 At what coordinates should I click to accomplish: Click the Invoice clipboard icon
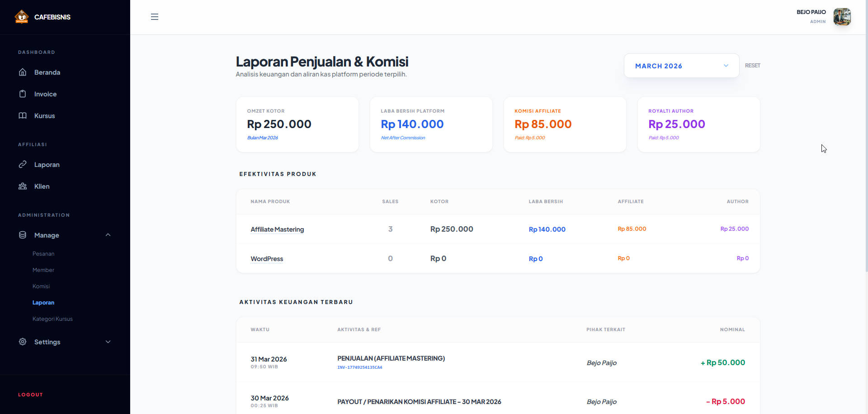(x=23, y=94)
